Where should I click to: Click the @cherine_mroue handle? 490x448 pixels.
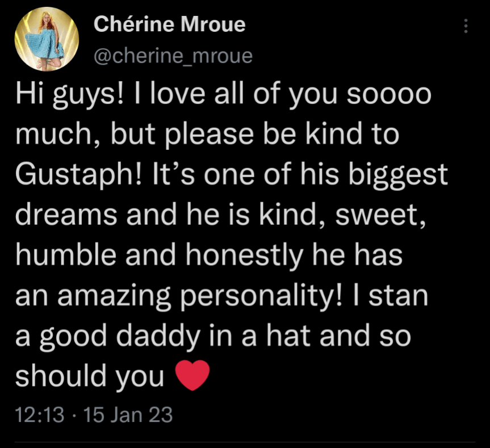172,56
